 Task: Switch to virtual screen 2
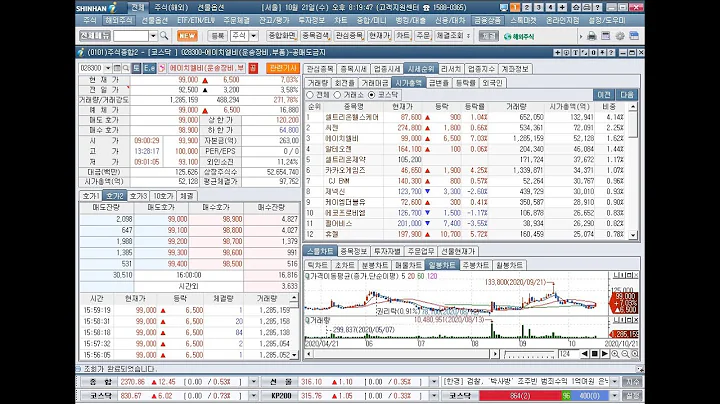point(527,7)
